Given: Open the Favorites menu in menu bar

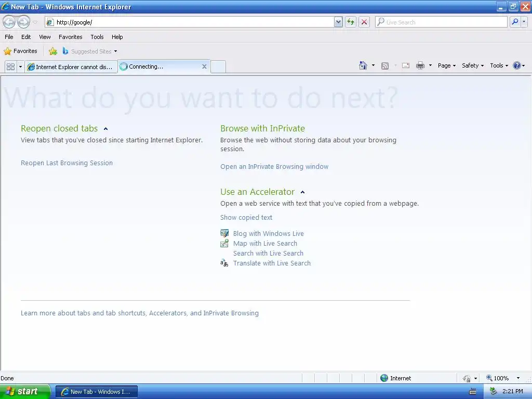Looking at the screenshot, I should click(71, 37).
